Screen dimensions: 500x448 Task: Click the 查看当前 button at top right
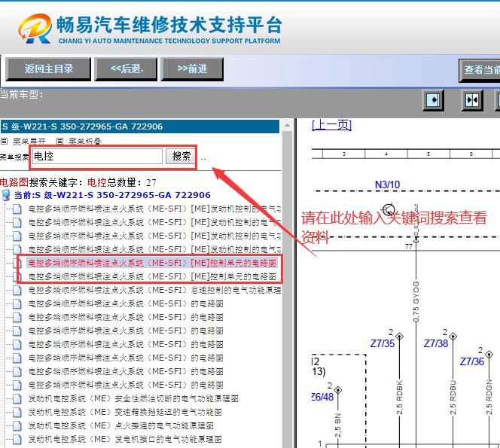click(x=480, y=70)
